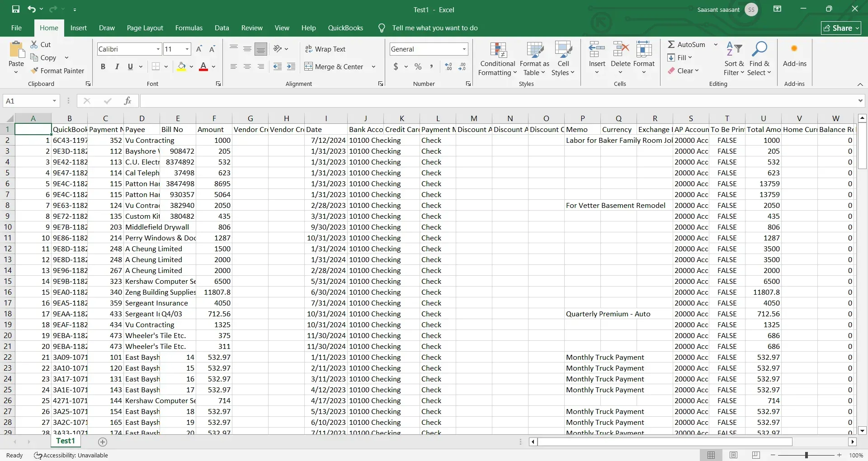The height and width of the screenshot is (461, 868).
Task: Switch to Page Layout view in status bar
Action: click(733, 455)
